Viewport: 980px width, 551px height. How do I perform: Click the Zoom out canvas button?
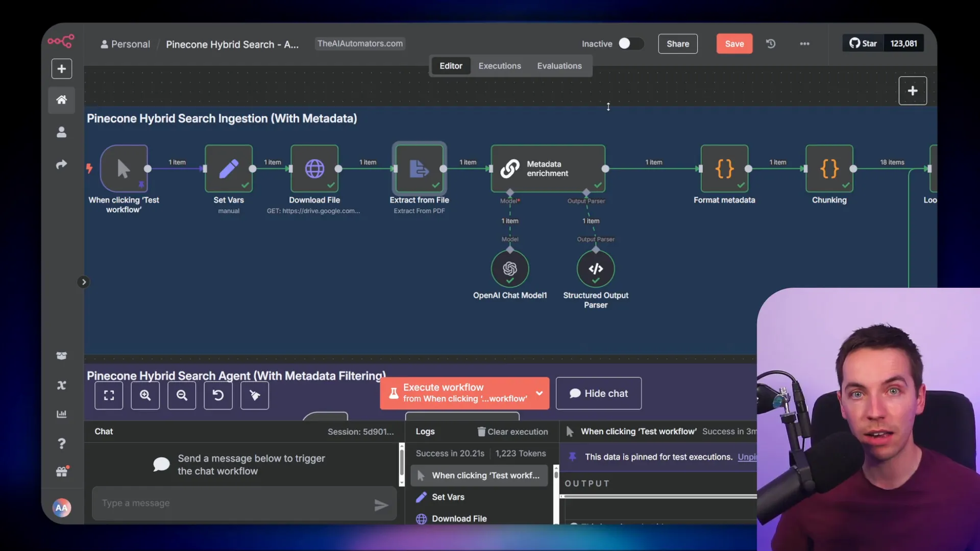182,395
